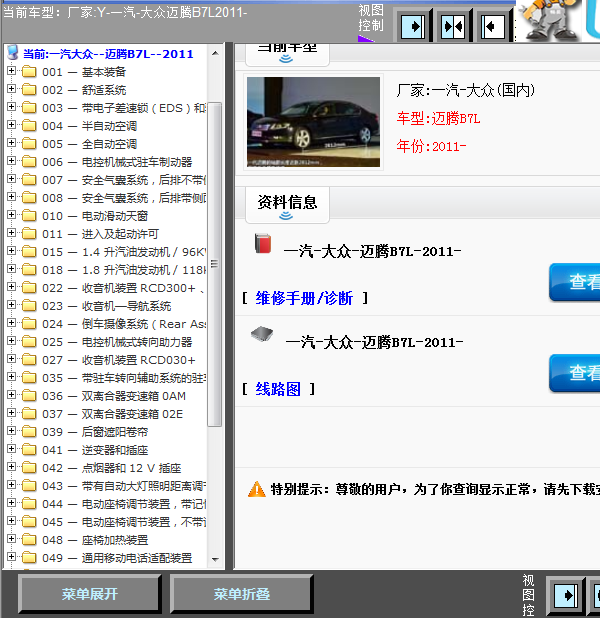Expand the 015 1.4 升汽油发动机 node
The image size is (600, 618).
(x=11, y=250)
